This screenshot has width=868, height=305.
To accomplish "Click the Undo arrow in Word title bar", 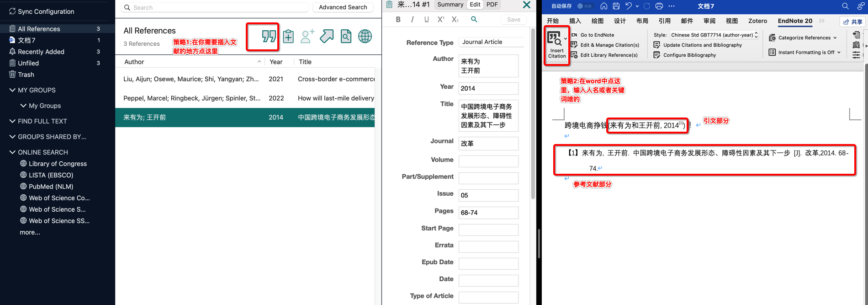I will click(629, 6).
